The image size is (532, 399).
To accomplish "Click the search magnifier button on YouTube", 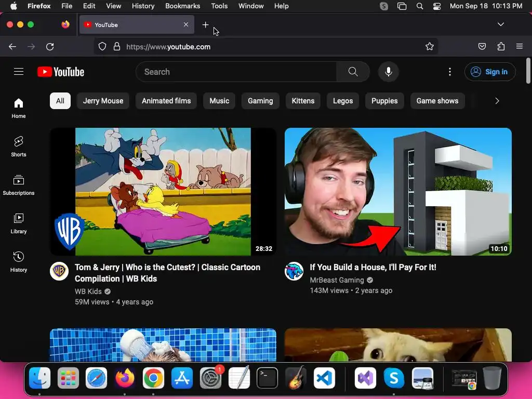I will click(353, 72).
